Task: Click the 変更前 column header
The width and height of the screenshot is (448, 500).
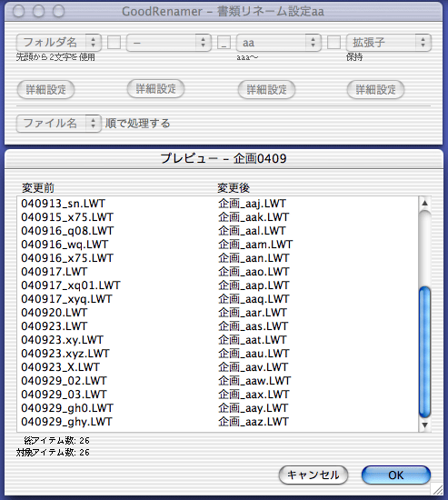Action: point(38,188)
